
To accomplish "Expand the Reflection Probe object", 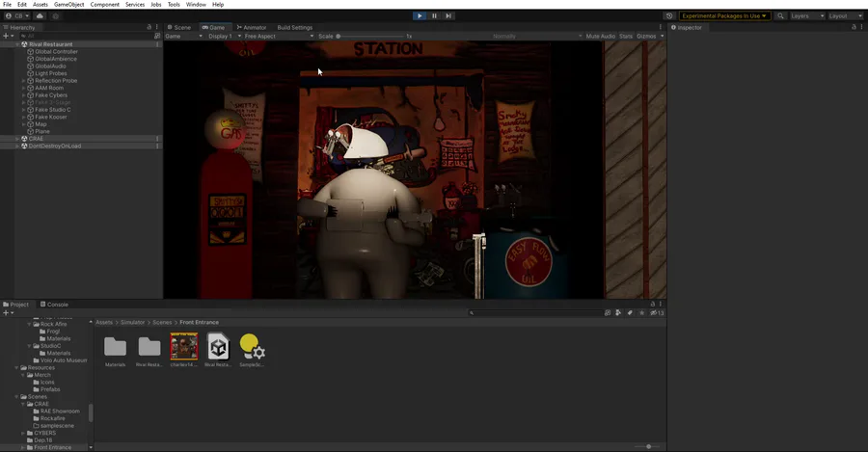I will (24, 81).
